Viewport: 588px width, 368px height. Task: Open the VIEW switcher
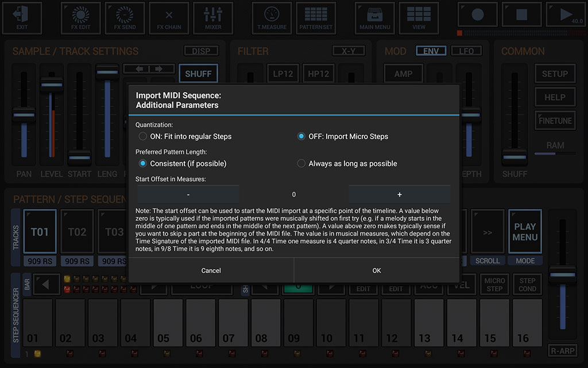tap(419, 18)
